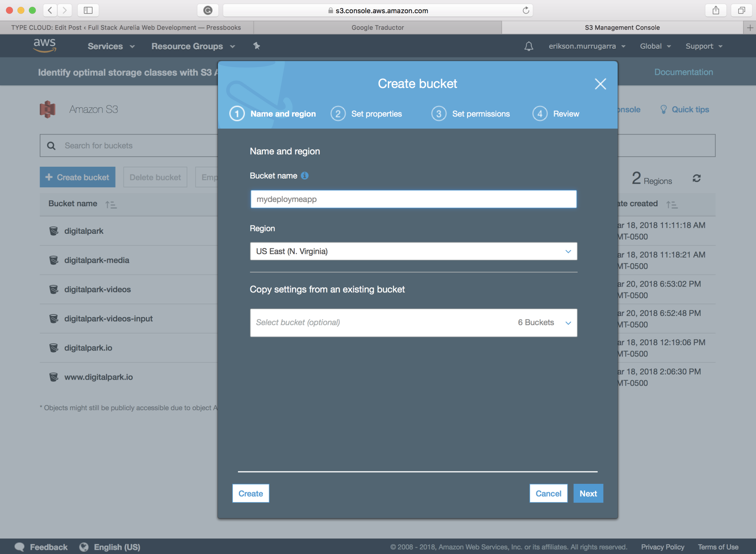Click the Grammarly extension icon
The image size is (756, 554).
pos(208,10)
